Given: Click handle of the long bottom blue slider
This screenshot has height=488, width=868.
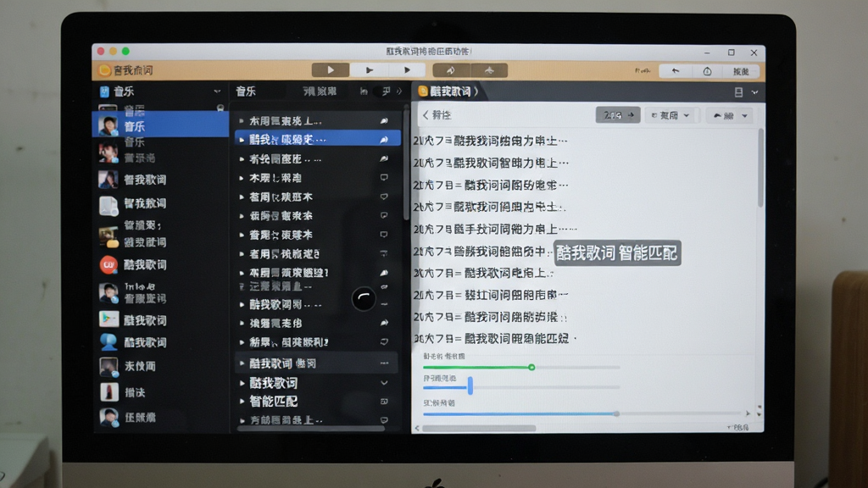Looking at the screenshot, I should 616,413.
